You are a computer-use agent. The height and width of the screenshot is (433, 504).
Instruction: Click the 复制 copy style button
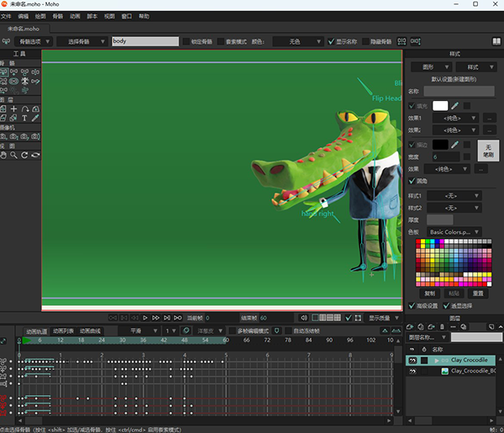430,293
